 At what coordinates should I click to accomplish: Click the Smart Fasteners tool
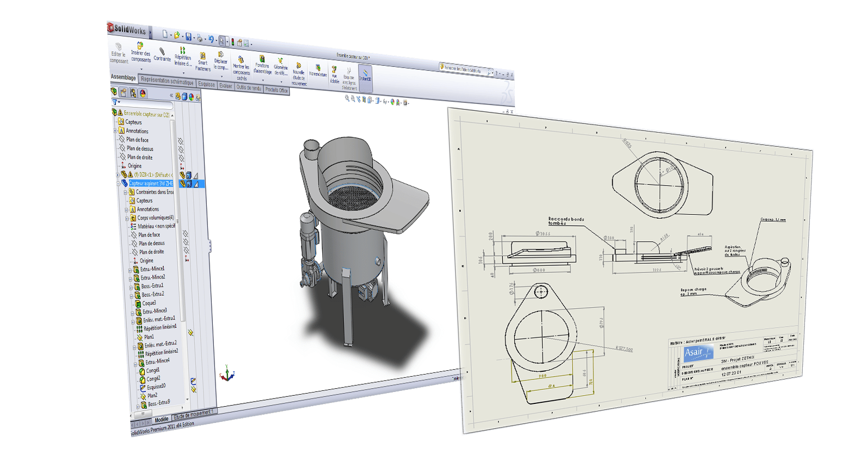[203, 62]
